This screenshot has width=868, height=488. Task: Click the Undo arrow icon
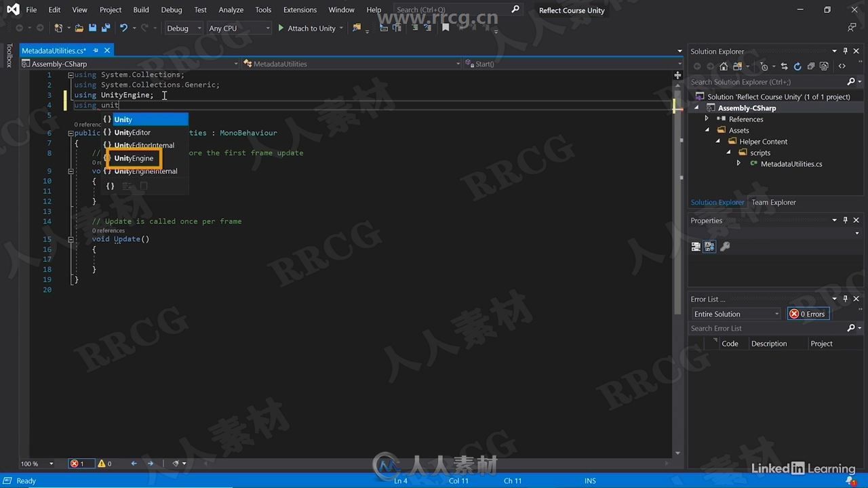(x=123, y=28)
